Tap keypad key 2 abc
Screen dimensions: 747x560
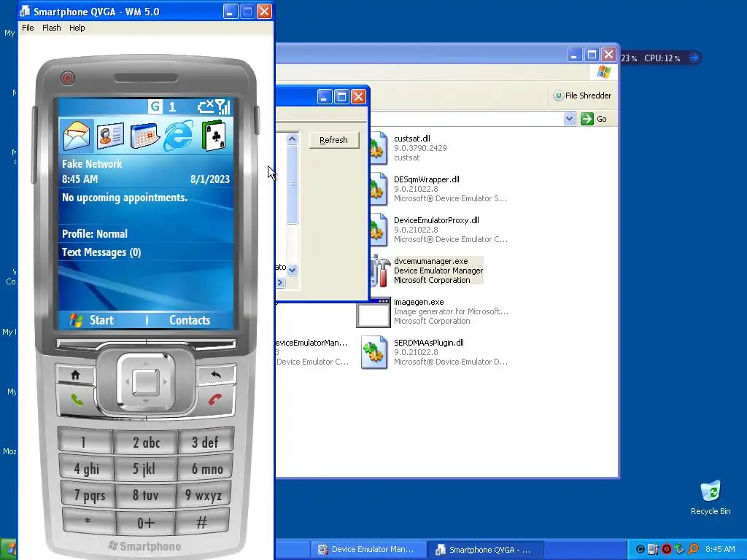pyautogui.click(x=146, y=443)
